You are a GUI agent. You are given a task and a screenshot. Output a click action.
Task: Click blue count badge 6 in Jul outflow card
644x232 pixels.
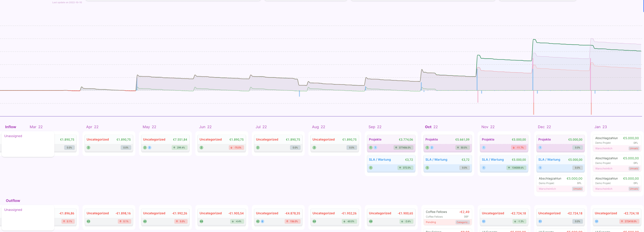(x=262, y=221)
